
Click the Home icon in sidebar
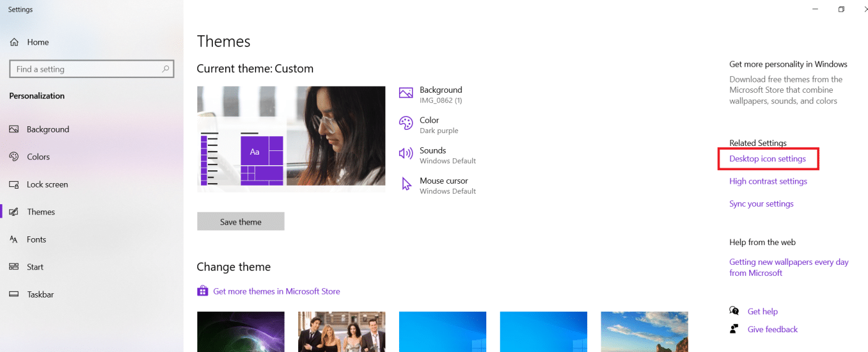click(14, 42)
